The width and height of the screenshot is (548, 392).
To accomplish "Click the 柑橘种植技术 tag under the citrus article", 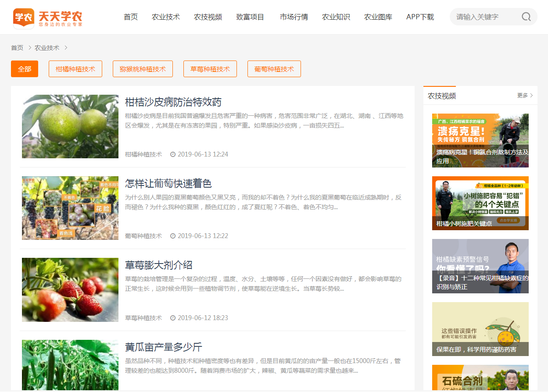I will coord(143,154).
